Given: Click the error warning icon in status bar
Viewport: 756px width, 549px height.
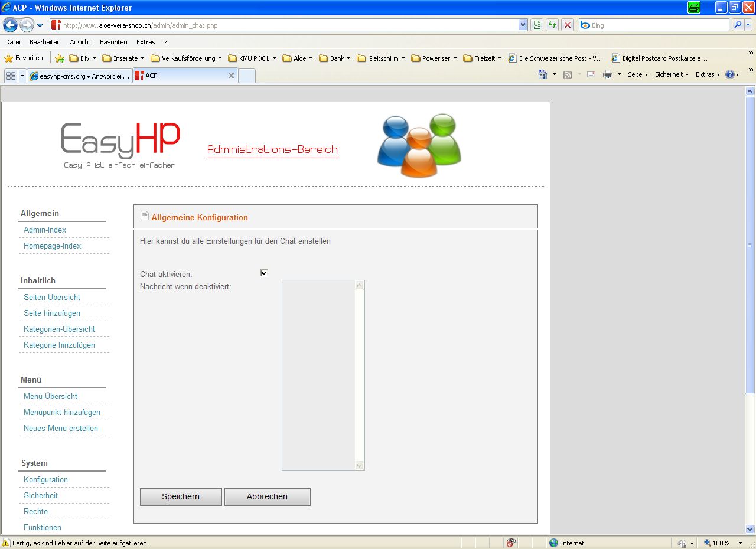Looking at the screenshot, I should pyautogui.click(x=6, y=543).
